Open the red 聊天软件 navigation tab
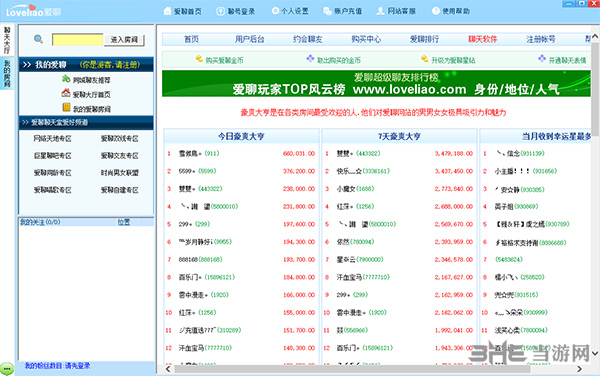 click(x=483, y=39)
